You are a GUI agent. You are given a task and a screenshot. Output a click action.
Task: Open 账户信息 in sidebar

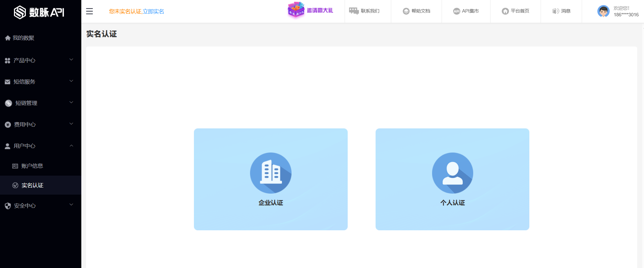tap(32, 166)
